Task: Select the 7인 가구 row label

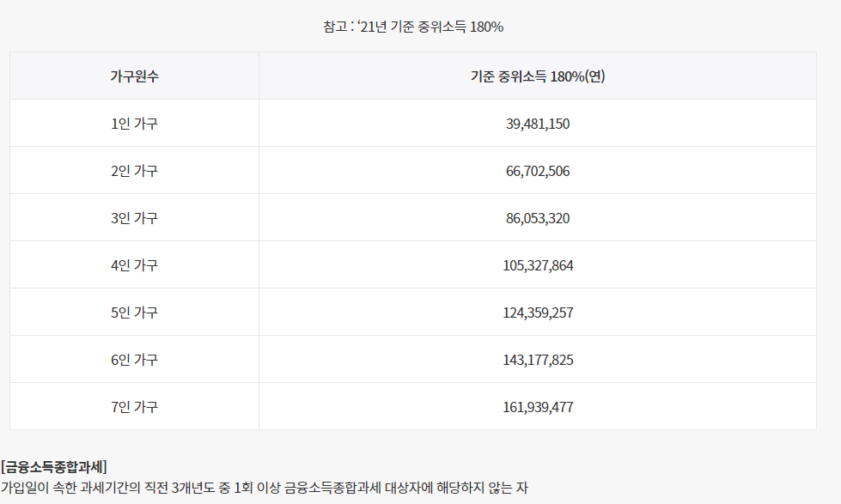Action: click(x=133, y=406)
